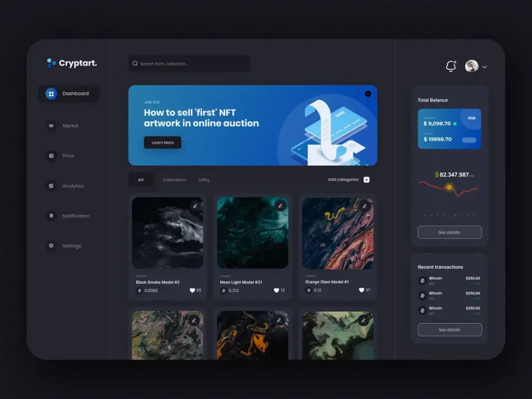Click the notification bell near profile avatar
Viewport: 532px width, 399px height.
450,66
